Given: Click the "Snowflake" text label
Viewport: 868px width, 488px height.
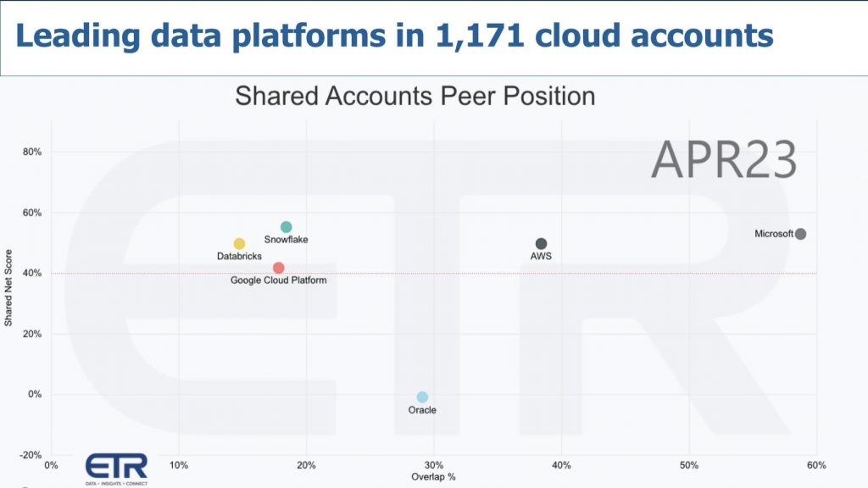Looking at the screenshot, I should 287,240.
